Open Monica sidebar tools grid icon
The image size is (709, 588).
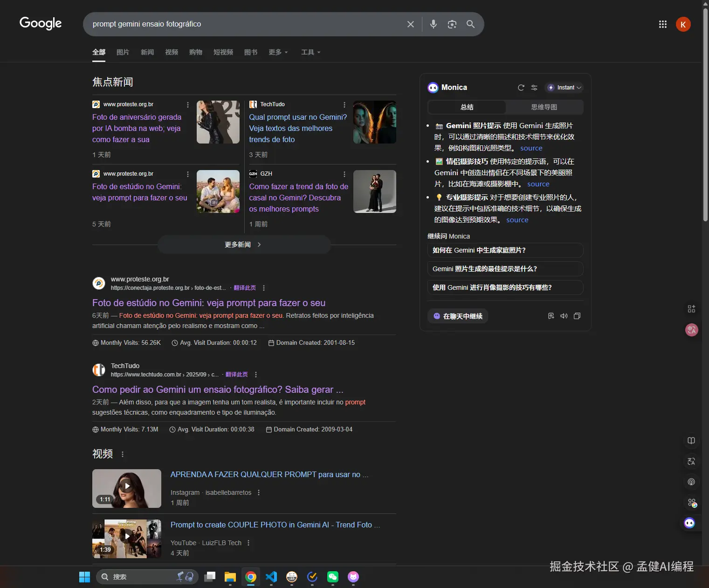pos(692,308)
